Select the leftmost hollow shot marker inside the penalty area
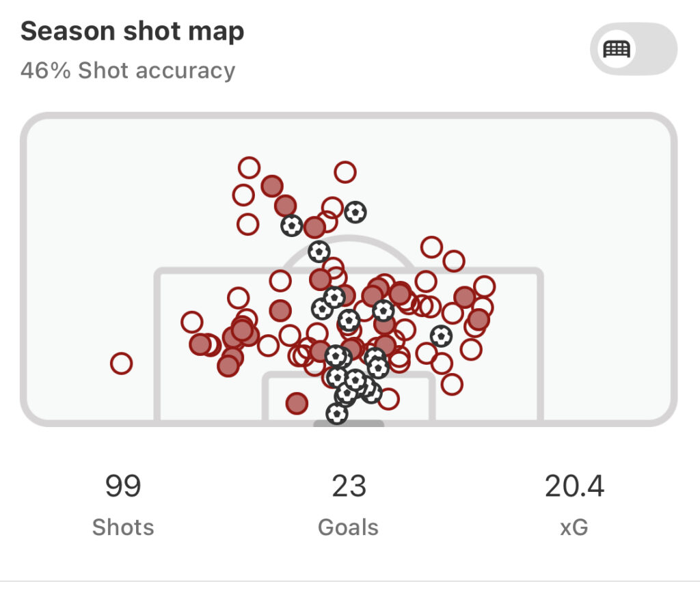This screenshot has height=591, width=700. coord(192,322)
